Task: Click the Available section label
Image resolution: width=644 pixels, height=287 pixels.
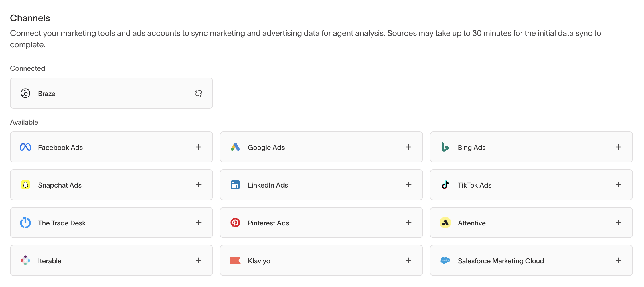Action: click(x=24, y=122)
